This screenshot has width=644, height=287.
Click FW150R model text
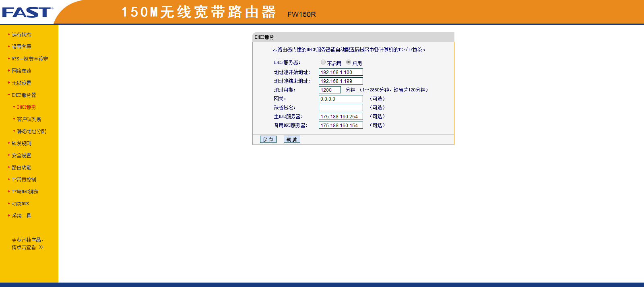pyautogui.click(x=301, y=14)
